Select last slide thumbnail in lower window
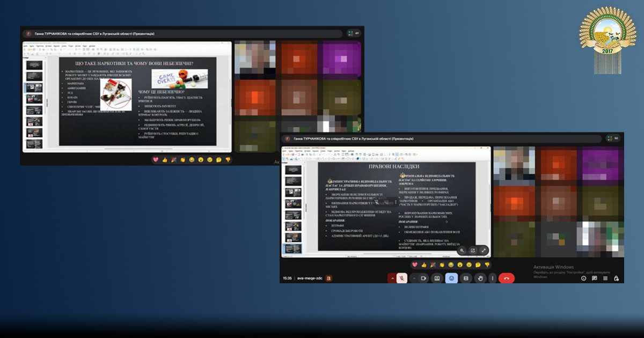Viewport: 644px width, 338px height. click(x=293, y=249)
